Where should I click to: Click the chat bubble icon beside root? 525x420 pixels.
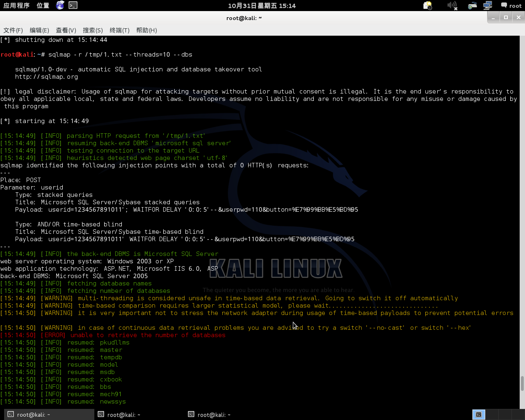[x=504, y=5]
